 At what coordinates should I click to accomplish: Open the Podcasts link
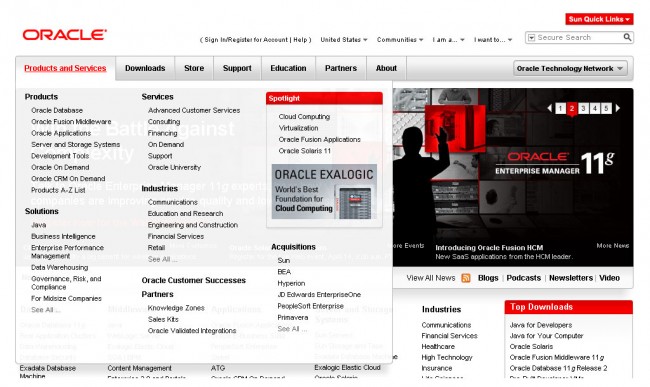(x=524, y=278)
